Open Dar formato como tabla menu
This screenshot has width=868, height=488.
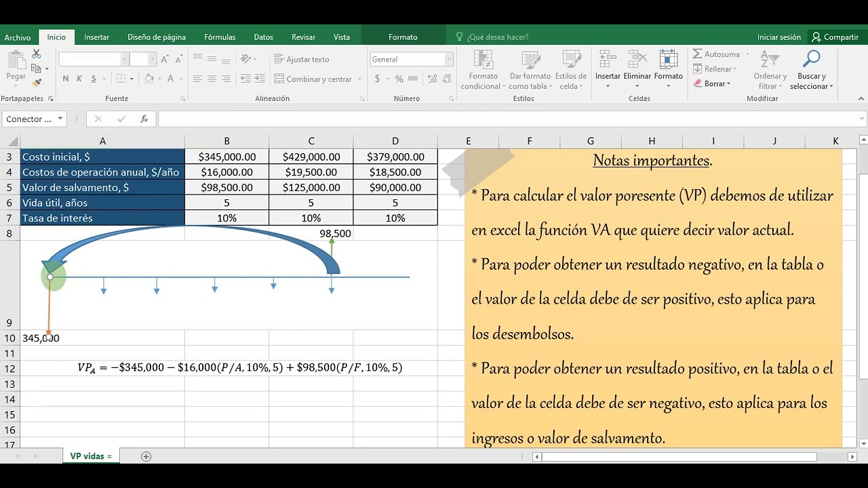(530, 70)
